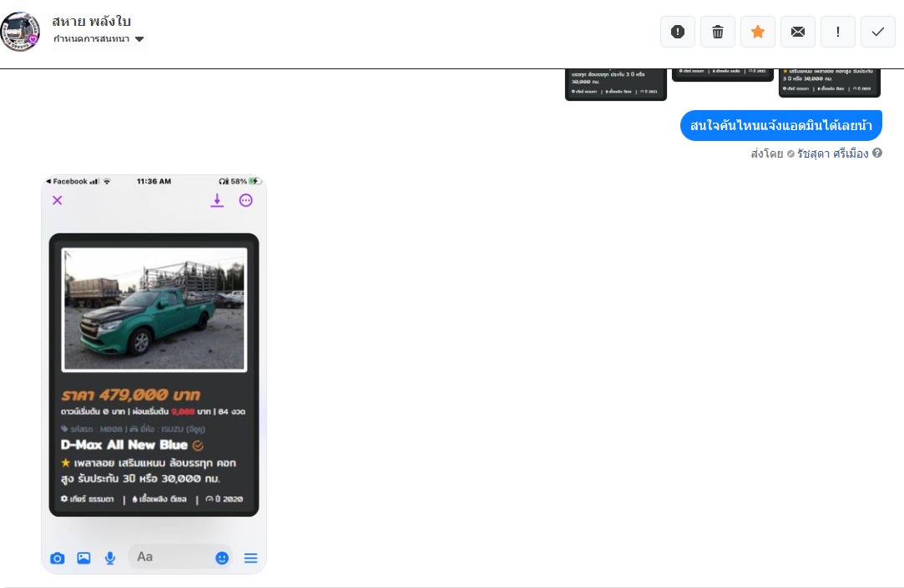
Task: Toggle the orange star follow-up icon
Action: 758,32
